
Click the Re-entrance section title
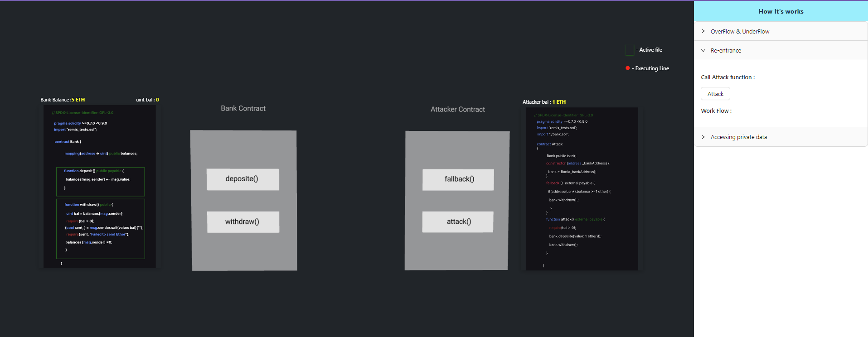[726, 51]
